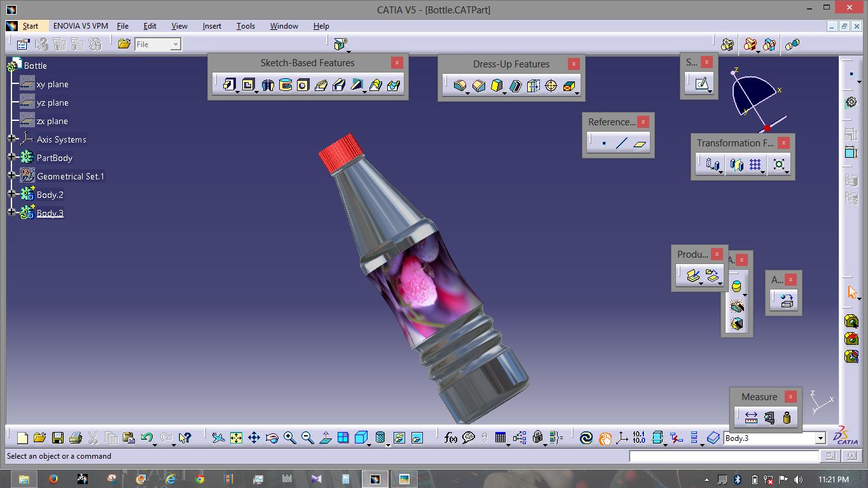This screenshot has width=868, height=488.
Task: Select the Pan view tool
Action: pyautogui.click(x=254, y=438)
